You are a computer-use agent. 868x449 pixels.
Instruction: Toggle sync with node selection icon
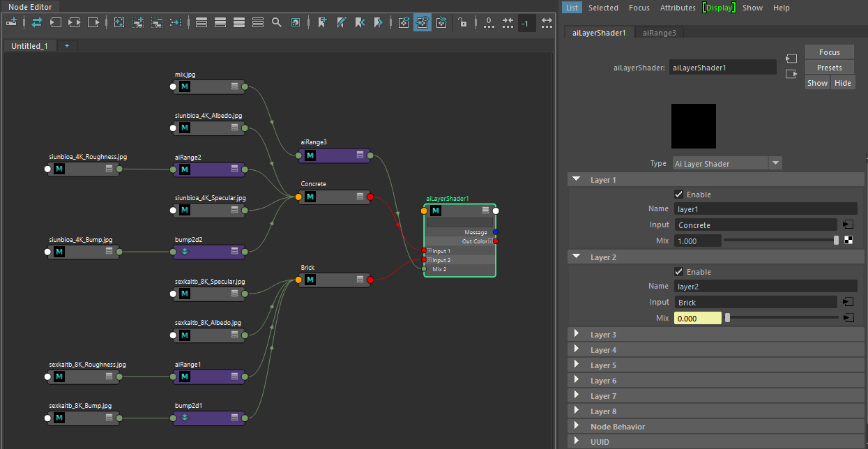pyautogui.click(x=36, y=22)
